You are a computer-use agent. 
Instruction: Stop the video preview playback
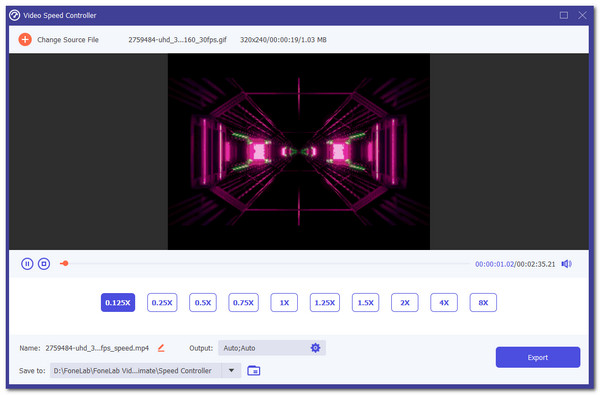point(44,264)
